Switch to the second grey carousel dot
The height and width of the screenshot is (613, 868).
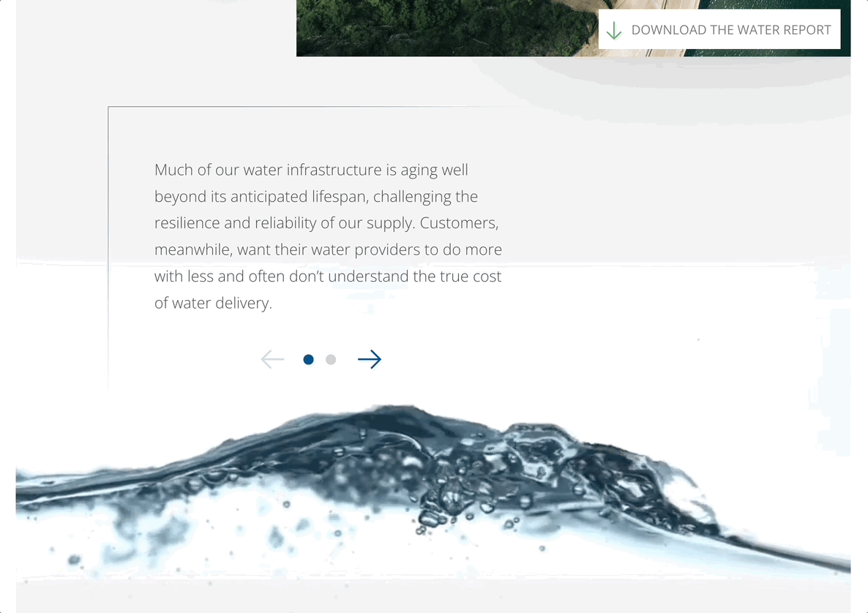coord(331,360)
